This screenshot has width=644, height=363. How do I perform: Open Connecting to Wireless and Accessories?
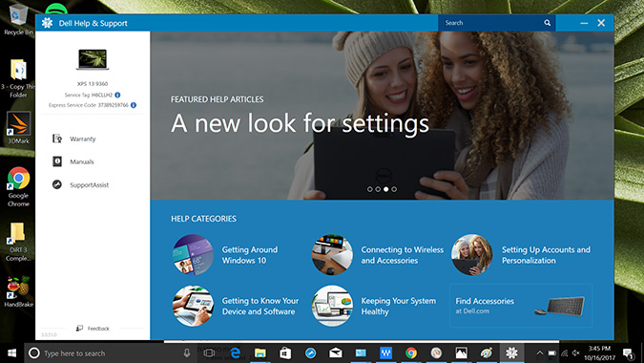[402, 255]
